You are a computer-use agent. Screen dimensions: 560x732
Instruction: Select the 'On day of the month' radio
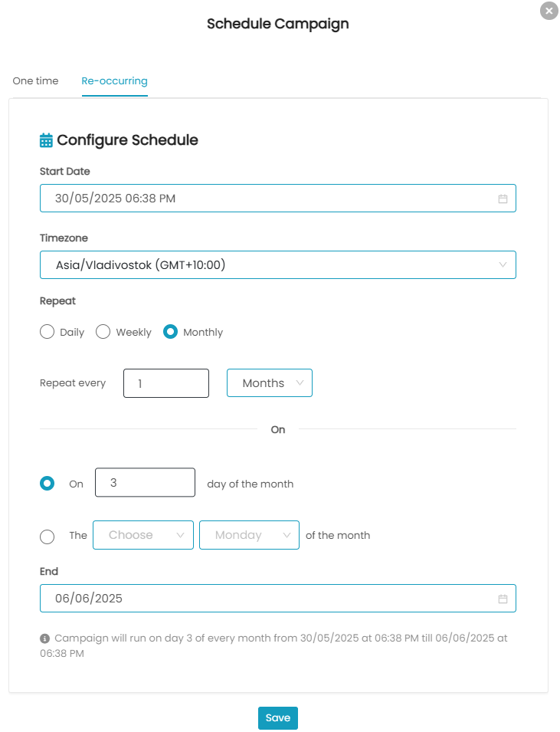point(47,483)
